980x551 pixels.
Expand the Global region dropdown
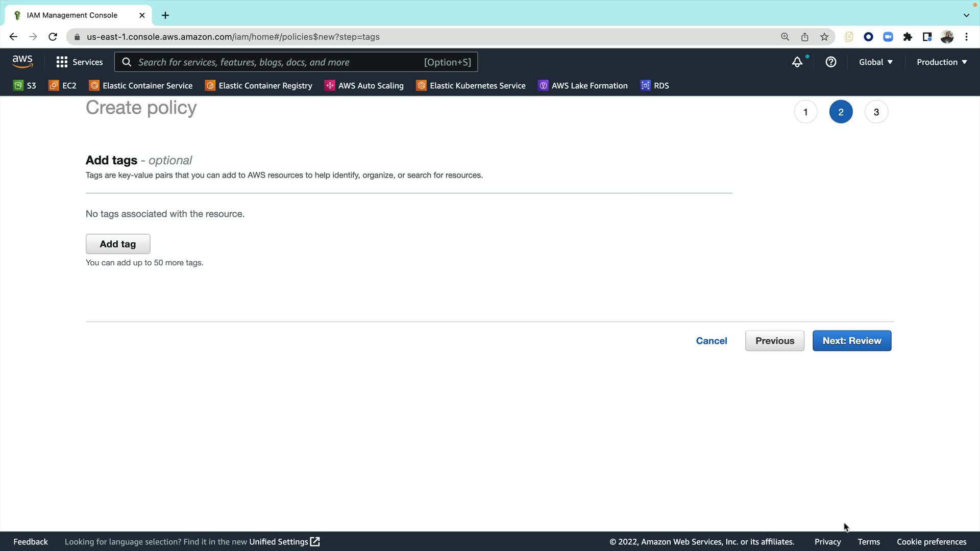click(875, 62)
